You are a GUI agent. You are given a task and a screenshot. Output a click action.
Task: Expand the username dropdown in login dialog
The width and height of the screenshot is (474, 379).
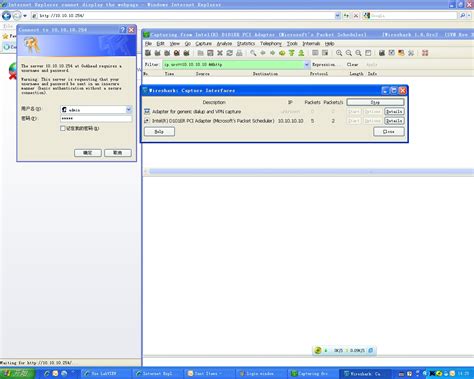point(129,109)
